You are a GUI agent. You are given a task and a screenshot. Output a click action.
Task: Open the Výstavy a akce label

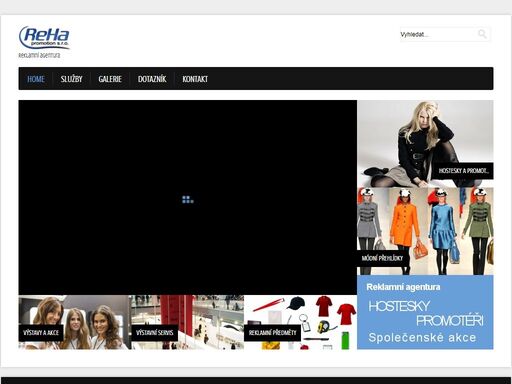(x=41, y=333)
